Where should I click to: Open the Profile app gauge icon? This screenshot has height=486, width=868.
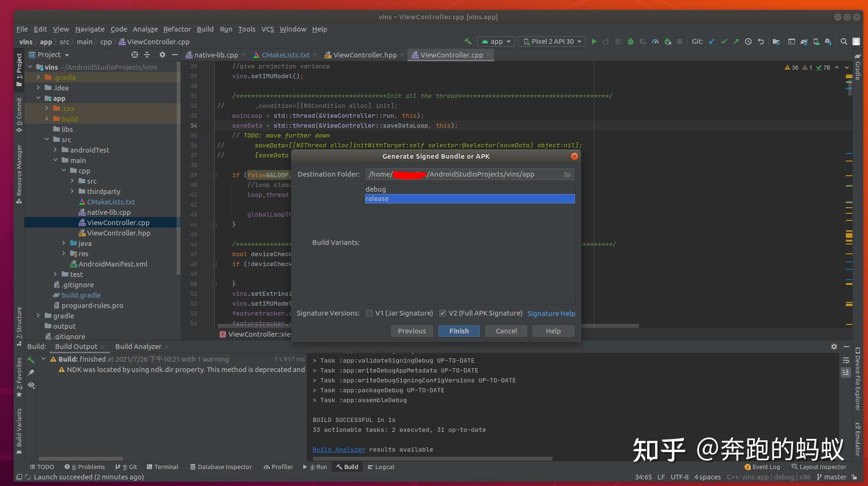click(x=655, y=41)
